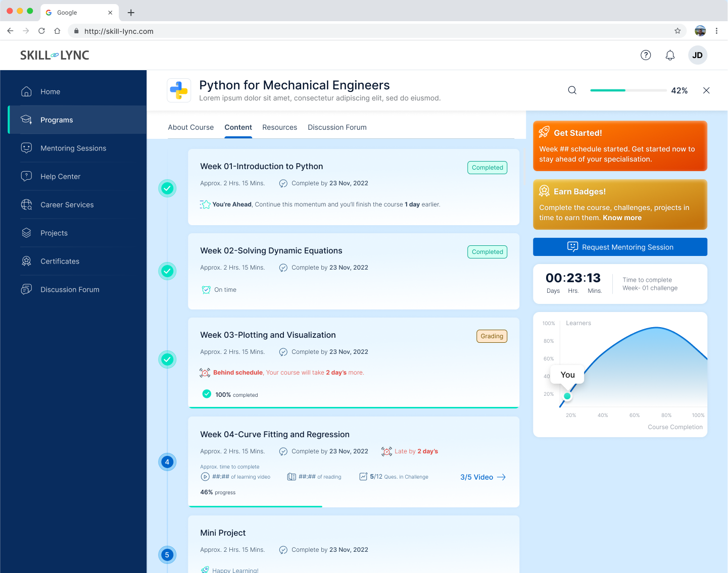Open the 3/5 Video link
This screenshot has width=728, height=573.
point(482,477)
